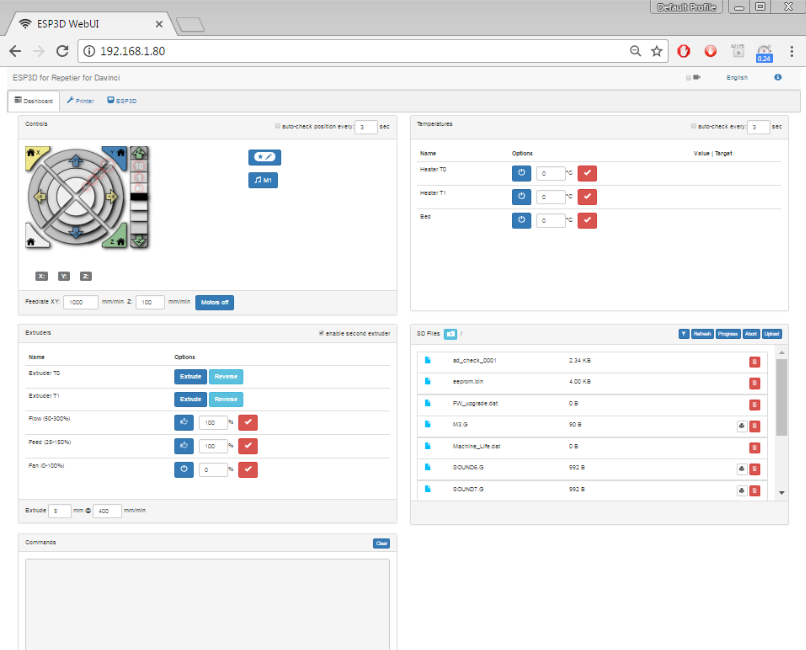Turn off Heater T0 power button

click(521, 173)
